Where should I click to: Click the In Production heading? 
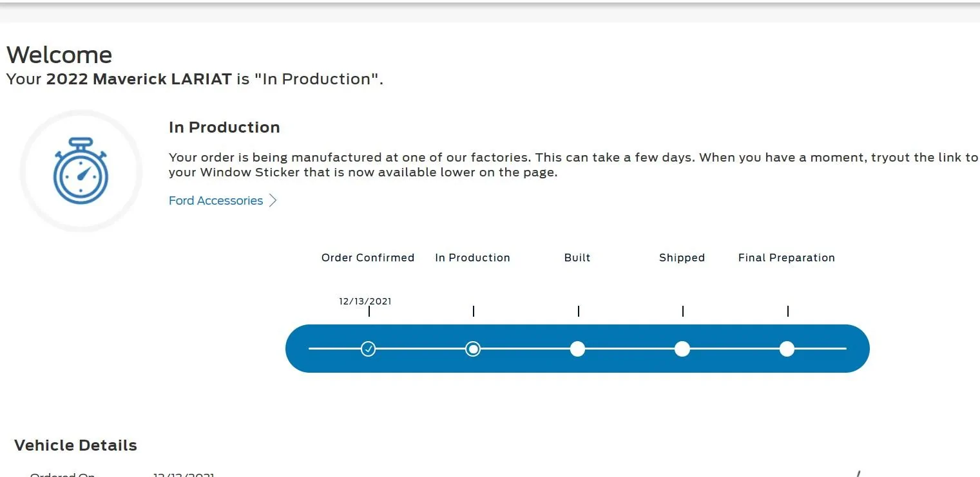click(224, 127)
